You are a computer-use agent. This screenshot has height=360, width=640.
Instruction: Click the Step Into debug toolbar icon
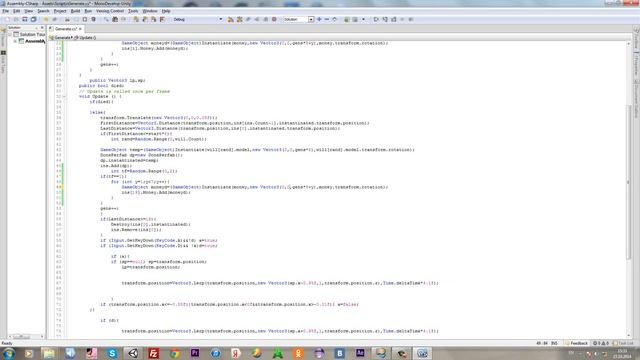pyautogui.click(x=385, y=19)
